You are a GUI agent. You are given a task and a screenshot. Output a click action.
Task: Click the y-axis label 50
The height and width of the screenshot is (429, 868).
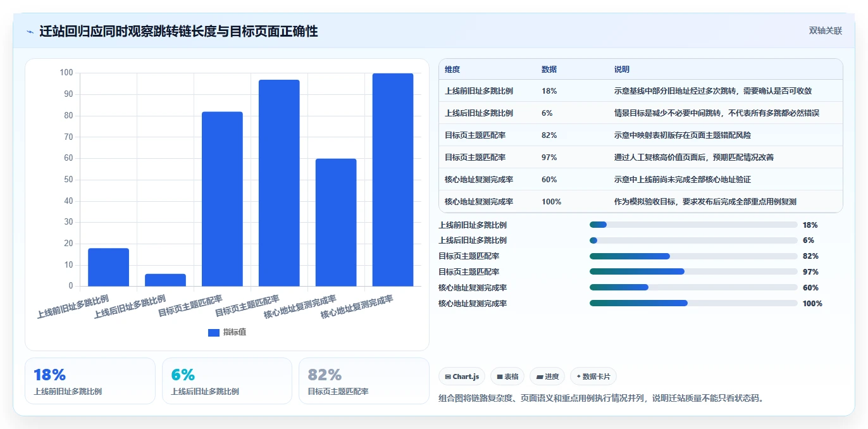coord(68,180)
